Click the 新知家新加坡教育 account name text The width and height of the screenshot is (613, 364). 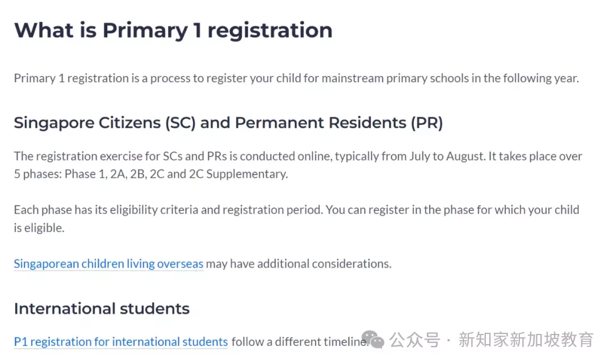(x=526, y=340)
